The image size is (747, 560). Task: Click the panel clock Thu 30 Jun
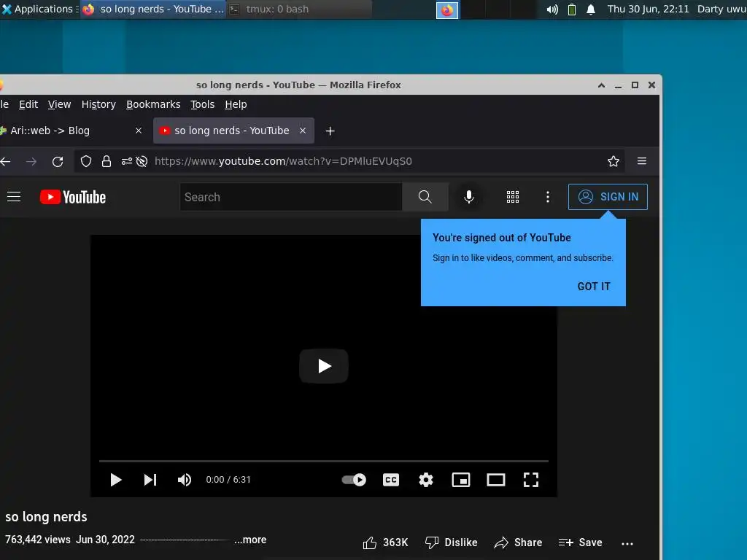click(648, 9)
